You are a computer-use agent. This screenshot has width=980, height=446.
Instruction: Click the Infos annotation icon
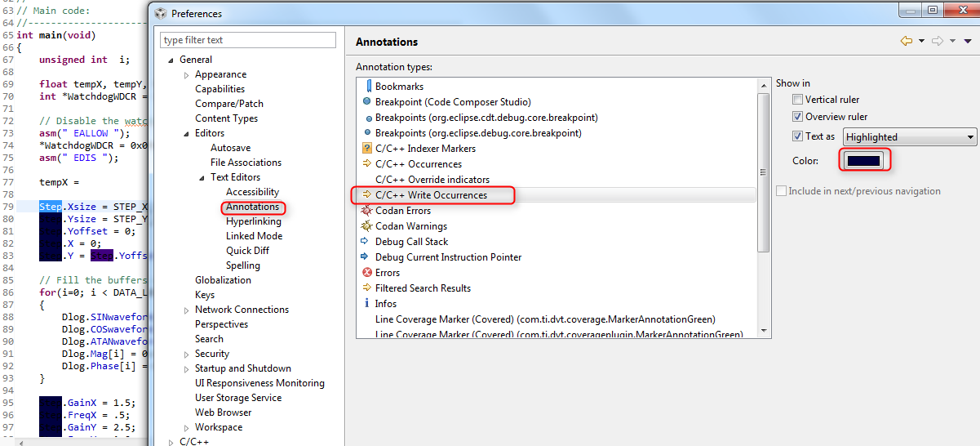tap(367, 304)
